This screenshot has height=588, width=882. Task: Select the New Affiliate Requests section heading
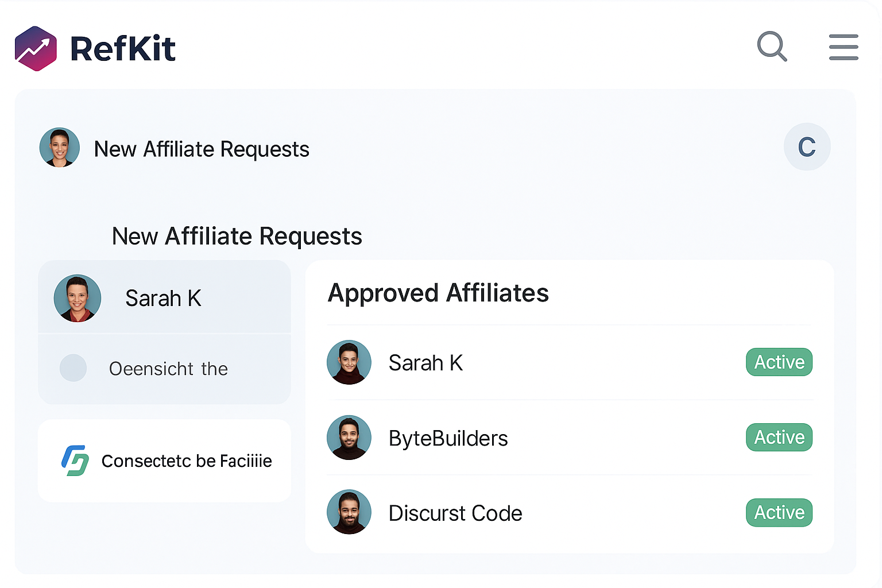(x=237, y=237)
